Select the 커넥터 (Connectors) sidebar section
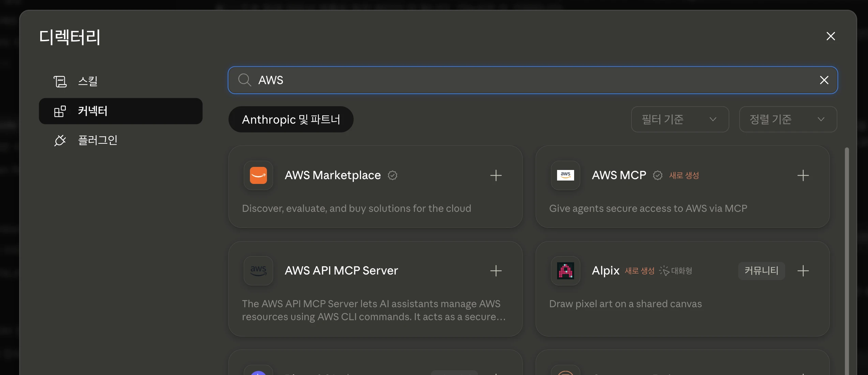The image size is (868, 375). pos(121,111)
